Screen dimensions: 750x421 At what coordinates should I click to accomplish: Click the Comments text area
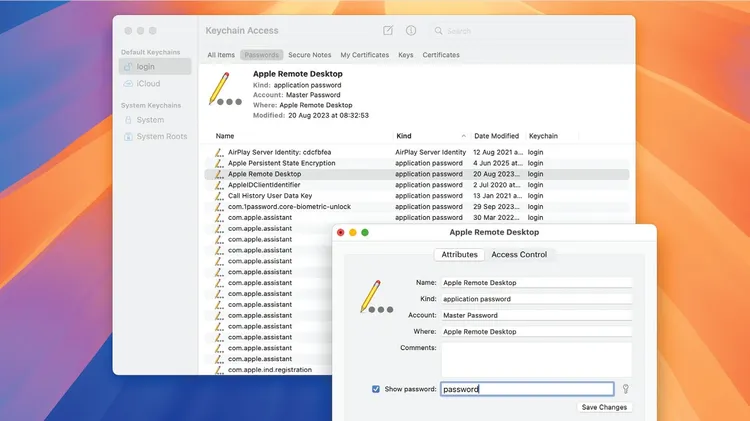click(536, 359)
